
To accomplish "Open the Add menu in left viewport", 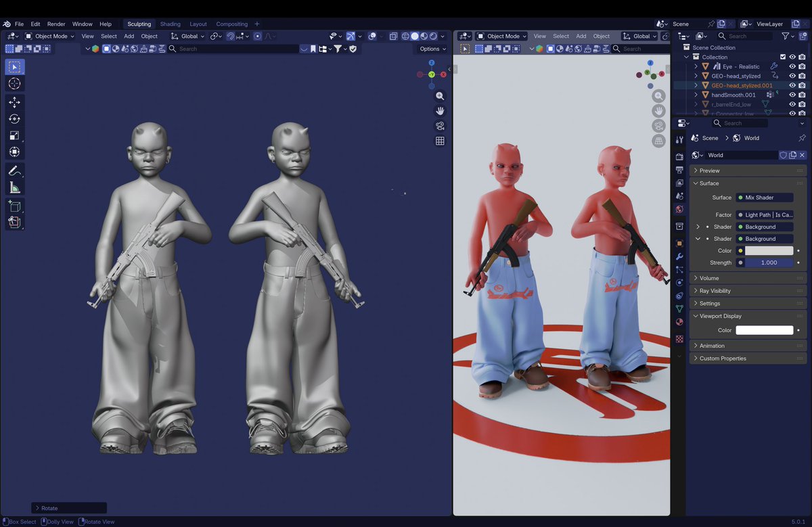I will pos(129,36).
